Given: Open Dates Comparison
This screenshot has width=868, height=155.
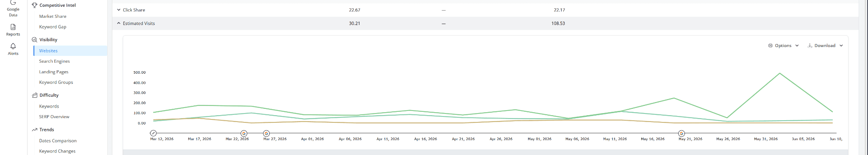Looking at the screenshot, I should pos(58,141).
